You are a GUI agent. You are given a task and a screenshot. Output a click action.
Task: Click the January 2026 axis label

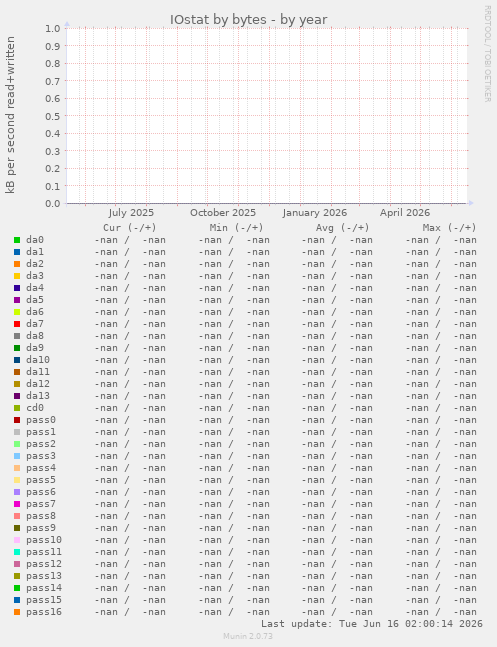(315, 213)
